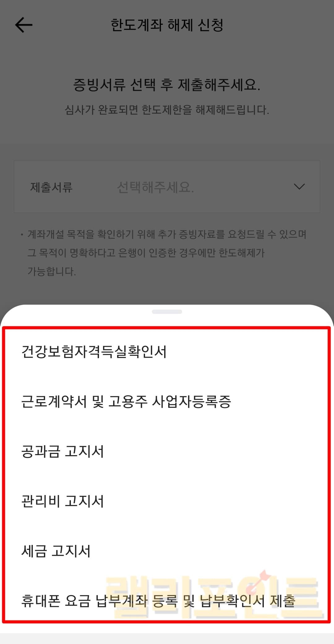Dismiss sheet by tapping 증빙서류 heading
Screen dimensions: 334x644
pos(167,85)
